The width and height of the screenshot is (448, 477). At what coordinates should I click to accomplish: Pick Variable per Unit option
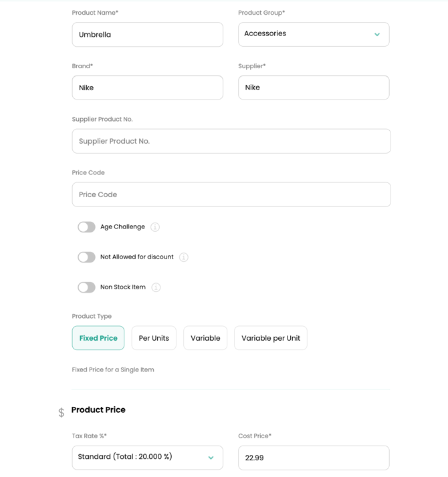(271, 338)
